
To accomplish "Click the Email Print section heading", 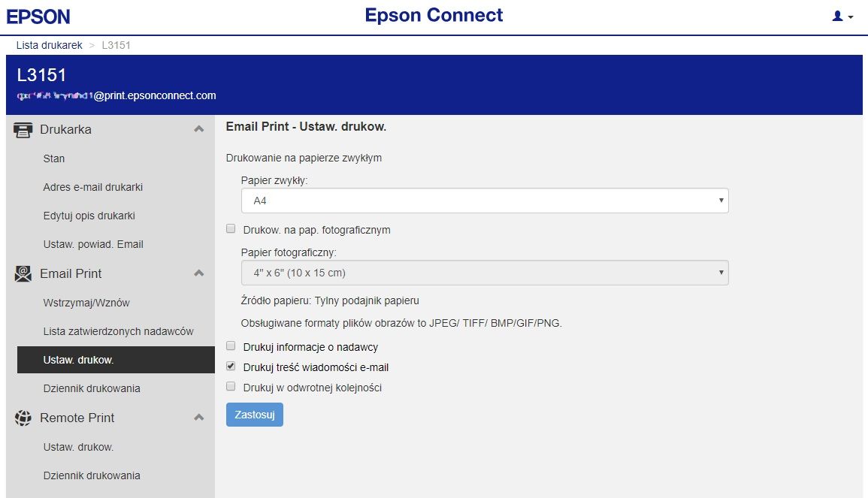I will [x=71, y=273].
